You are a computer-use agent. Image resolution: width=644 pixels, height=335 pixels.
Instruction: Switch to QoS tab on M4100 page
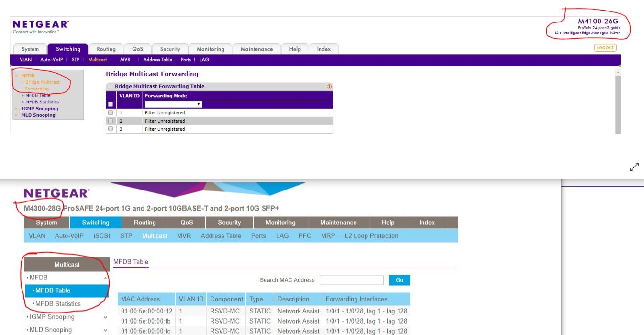[x=137, y=49]
